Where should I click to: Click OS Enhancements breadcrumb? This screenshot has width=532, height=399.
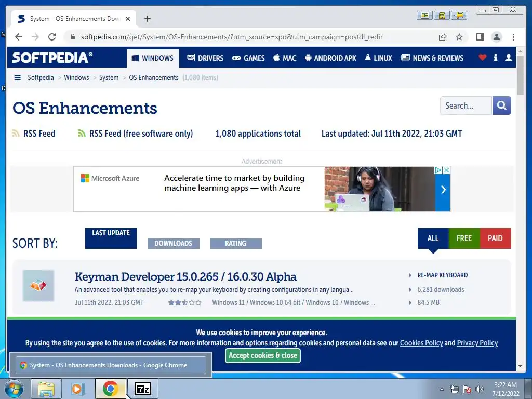click(x=154, y=78)
